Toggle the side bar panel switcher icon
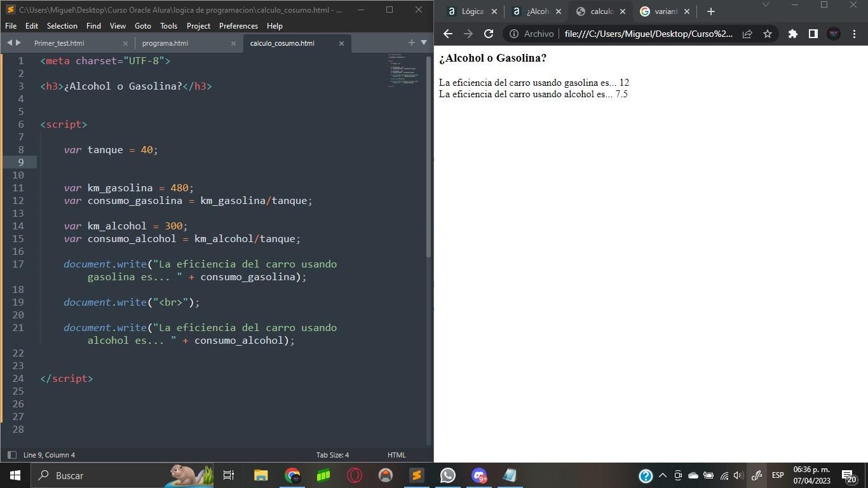This screenshot has width=868, height=488. [x=11, y=455]
